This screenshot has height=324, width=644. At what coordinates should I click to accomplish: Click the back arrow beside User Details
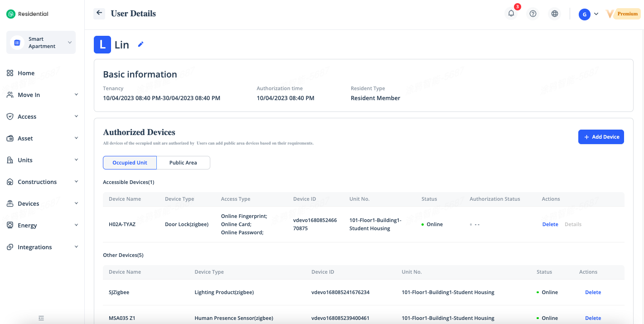click(x=99, y=13)
